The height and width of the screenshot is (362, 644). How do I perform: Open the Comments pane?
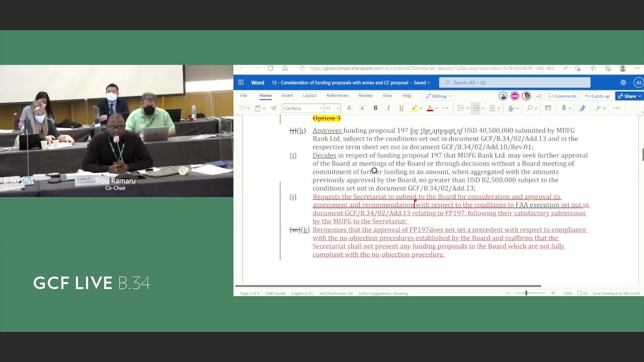[x=562, y=96]
